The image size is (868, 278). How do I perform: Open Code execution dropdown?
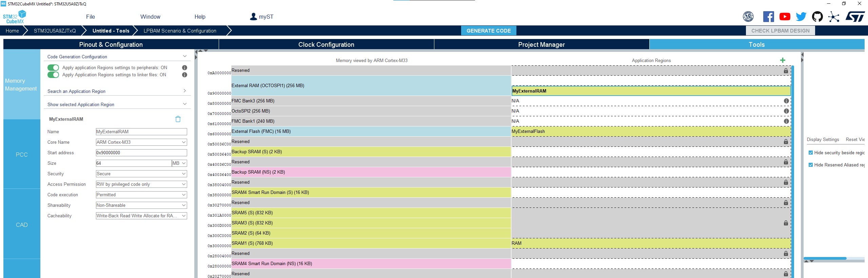141,195
